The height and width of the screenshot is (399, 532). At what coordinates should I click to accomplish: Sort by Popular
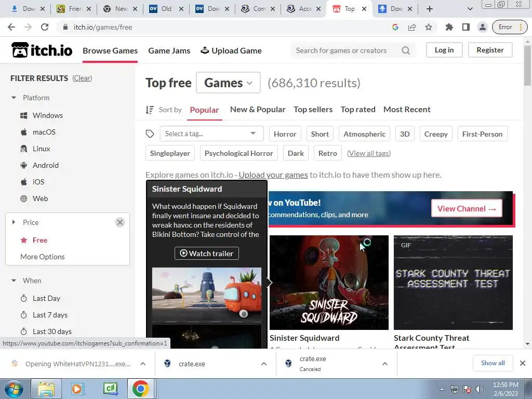coord(204,110)
